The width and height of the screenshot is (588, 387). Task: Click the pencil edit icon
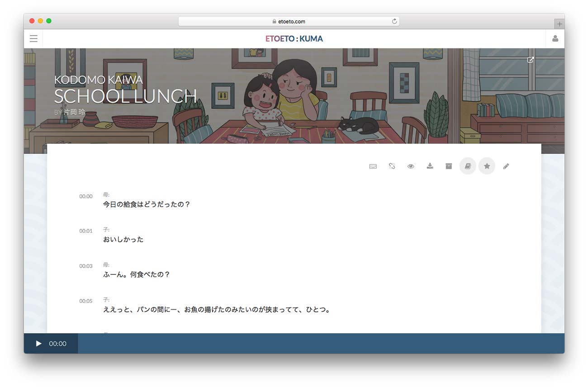tap(506, 166)
